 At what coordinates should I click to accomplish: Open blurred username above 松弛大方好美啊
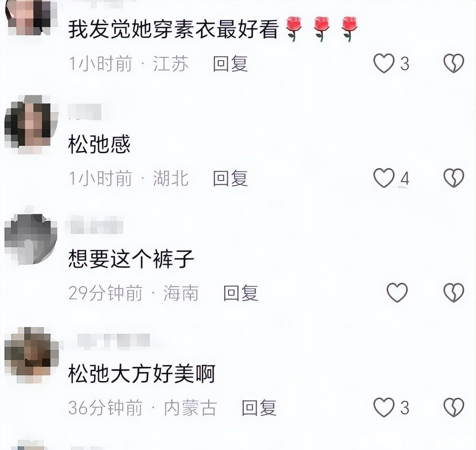click(x=113, y=341)
